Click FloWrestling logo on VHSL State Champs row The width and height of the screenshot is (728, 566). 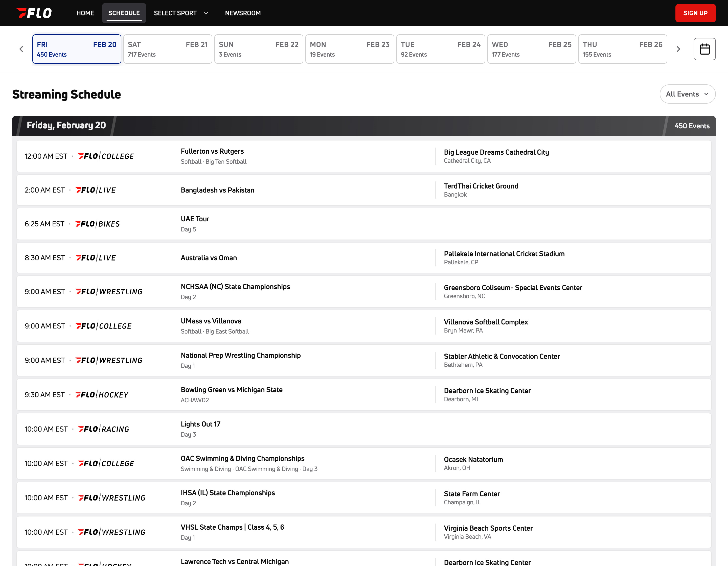tap(112, 532)
